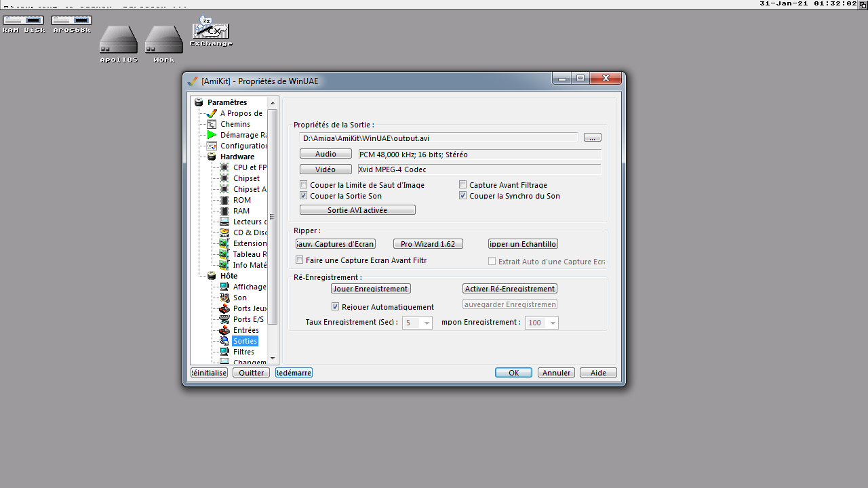Enable Capture Avant Filtrage checkbox
Viewport: 868px width, 488px height.
click(x=463, y=185)
